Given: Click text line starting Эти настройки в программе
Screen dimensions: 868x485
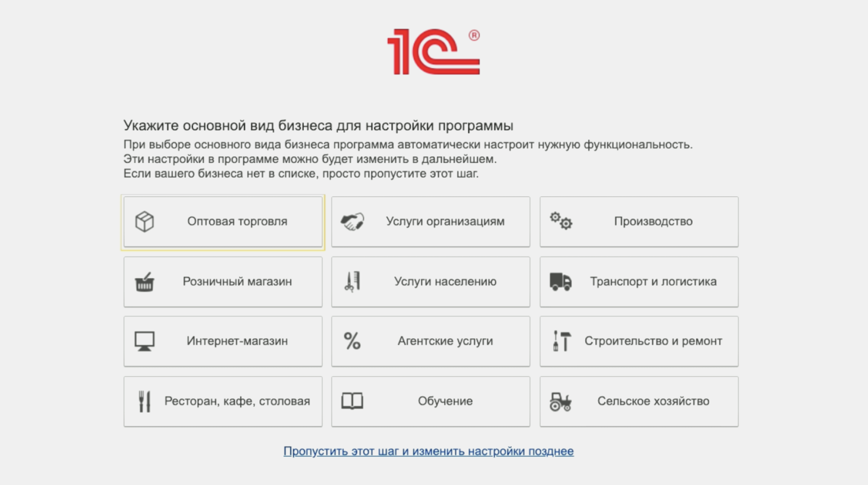Looking at the screenshot, I should (310, 159).
